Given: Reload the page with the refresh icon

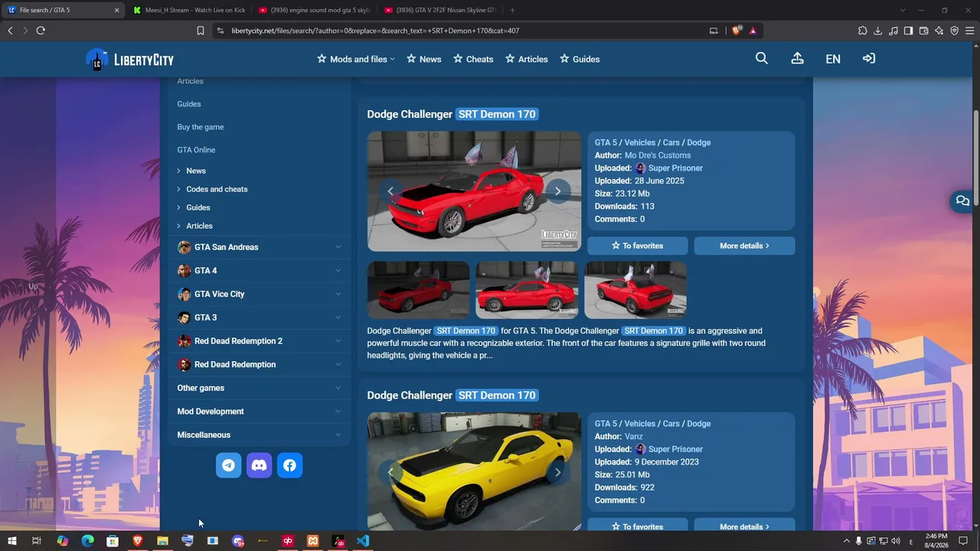Looking at the screenshot, I should coord(41,31).
